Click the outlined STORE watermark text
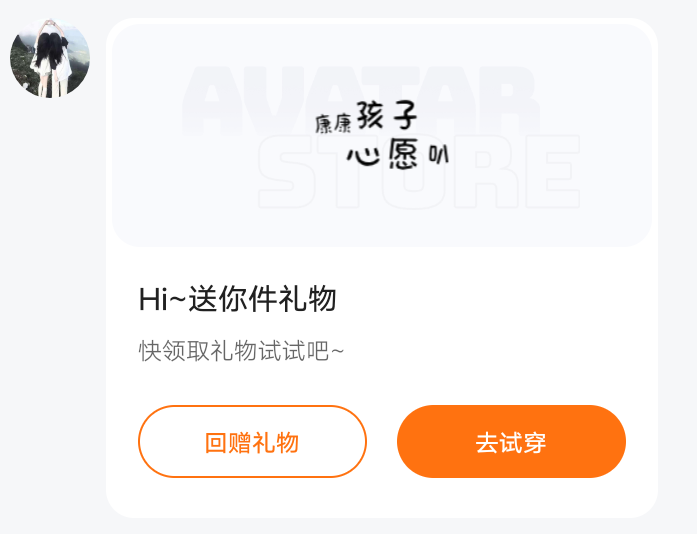This screenshot has width=697, height=534. tap(419, 172)
